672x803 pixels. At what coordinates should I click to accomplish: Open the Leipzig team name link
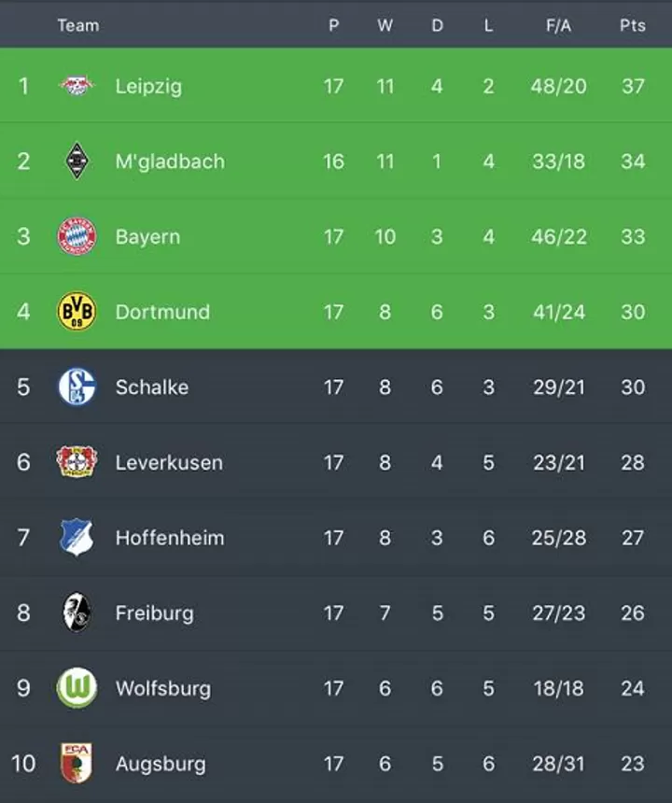(x=148, y=86)
